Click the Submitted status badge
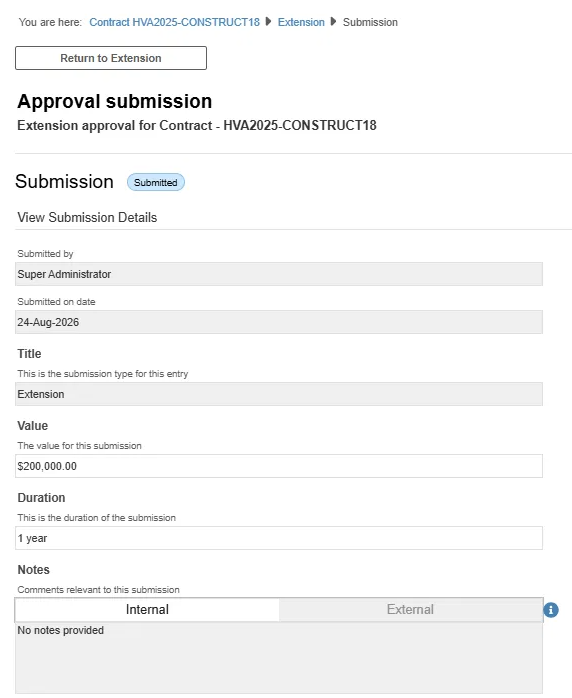Image resolution: width=572 pixels, height=698 pixels. 156,182
